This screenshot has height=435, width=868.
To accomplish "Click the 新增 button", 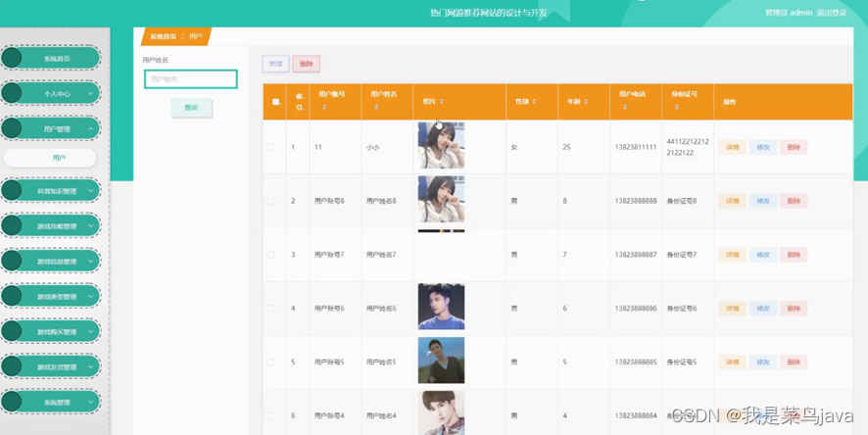I will (x=275, y=65).
